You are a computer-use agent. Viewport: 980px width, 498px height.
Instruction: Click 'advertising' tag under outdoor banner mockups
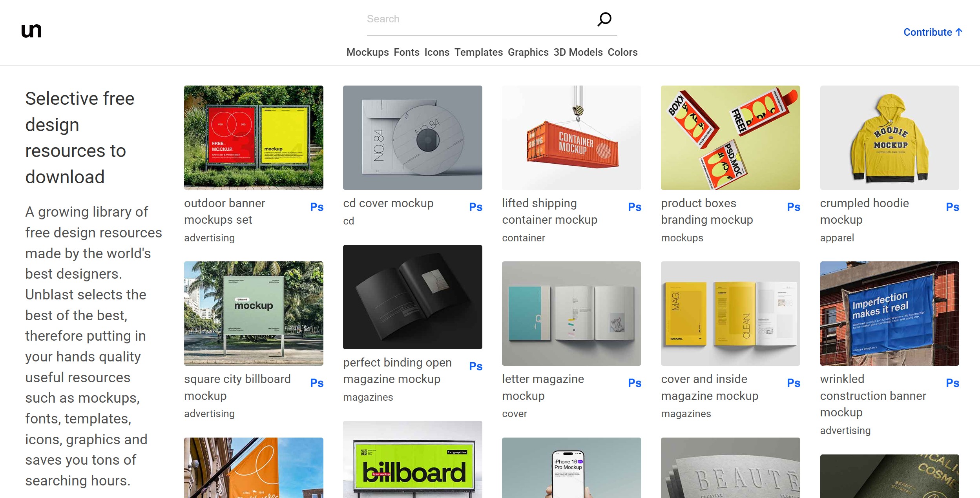[209, 238]
